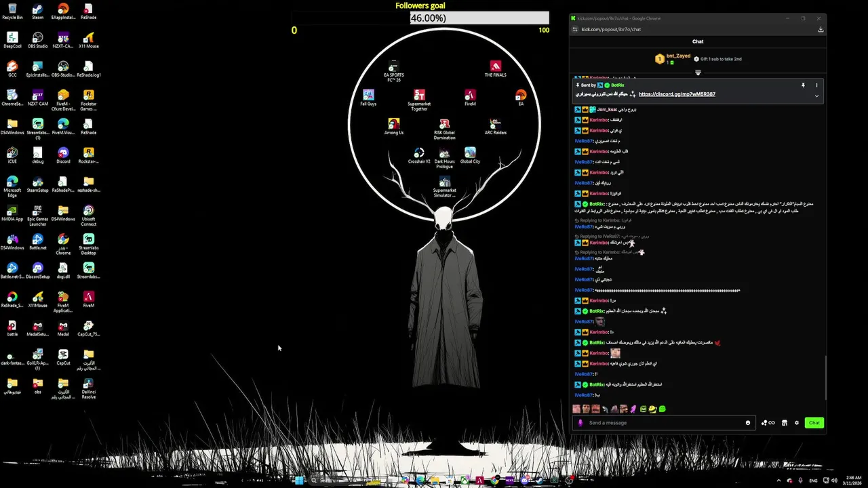Switch the ENG input language indicator
The width and height of the screenshot is (868, 488).
click(814, 481)
